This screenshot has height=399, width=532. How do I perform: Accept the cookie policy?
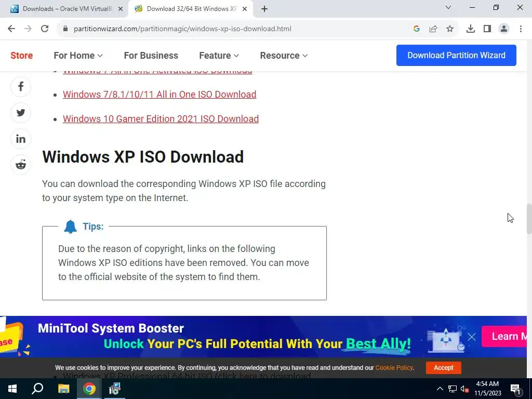point(444,367)
